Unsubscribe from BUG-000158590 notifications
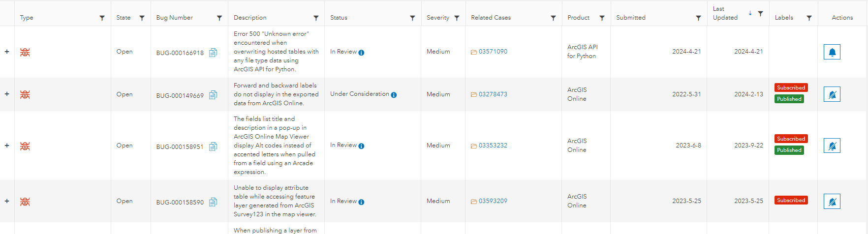 [x=832, y=201]
